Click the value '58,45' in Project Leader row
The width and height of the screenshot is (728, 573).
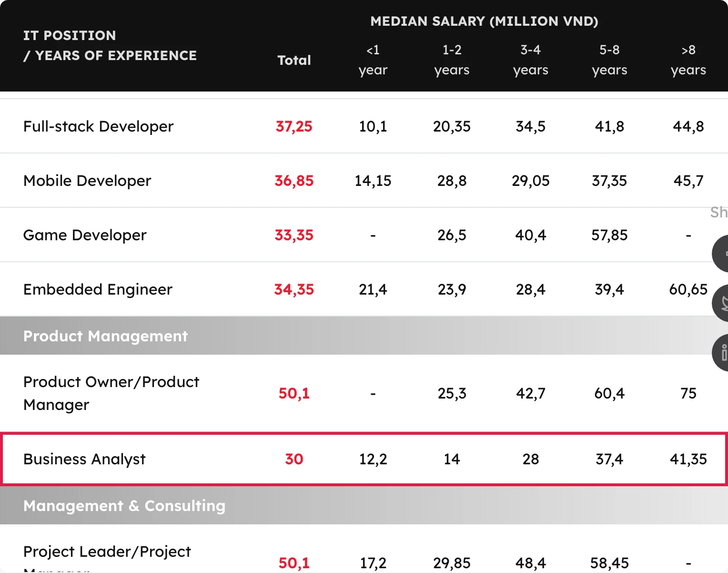[x=609, y=563]
